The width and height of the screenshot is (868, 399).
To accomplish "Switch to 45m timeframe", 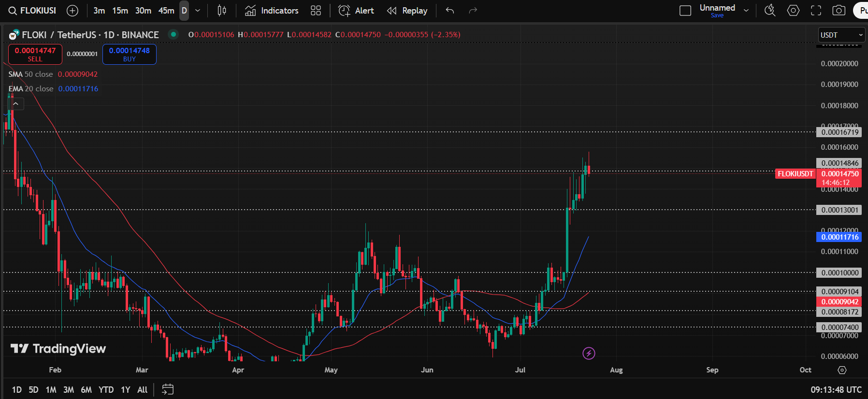I will [166, 11].
